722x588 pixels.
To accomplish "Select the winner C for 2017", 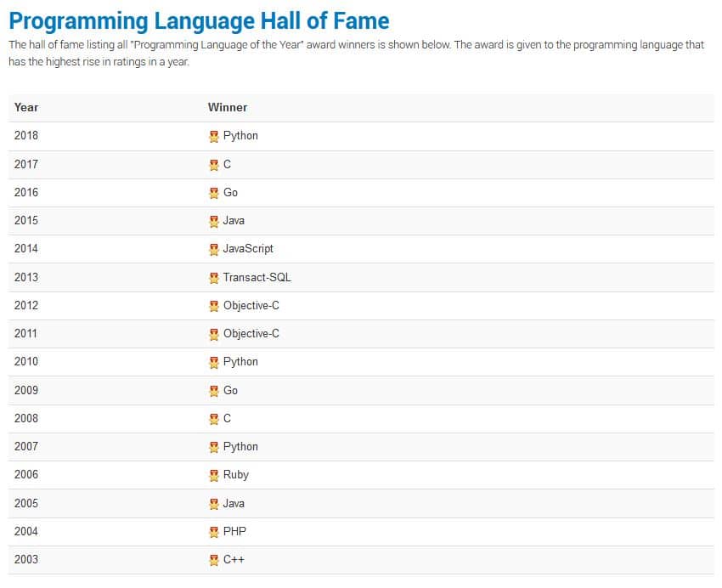I will [x=227, y=164].
